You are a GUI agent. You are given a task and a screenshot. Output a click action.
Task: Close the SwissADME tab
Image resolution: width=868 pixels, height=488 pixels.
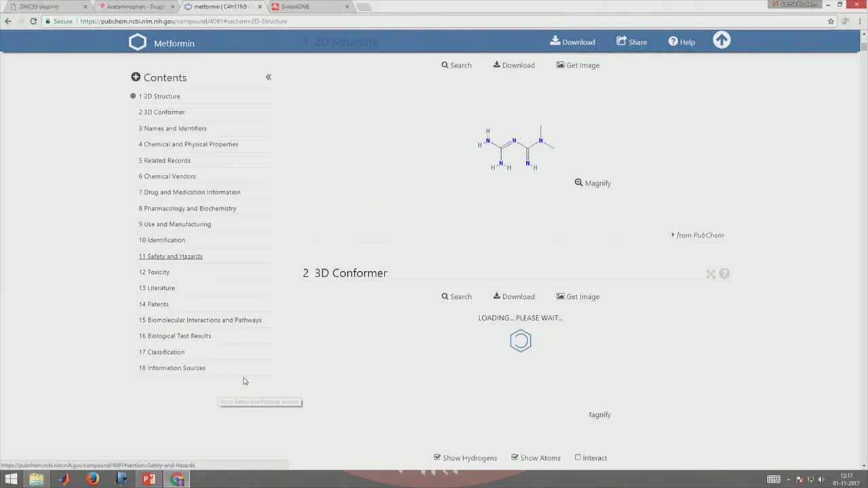click(x=347, y=7)
